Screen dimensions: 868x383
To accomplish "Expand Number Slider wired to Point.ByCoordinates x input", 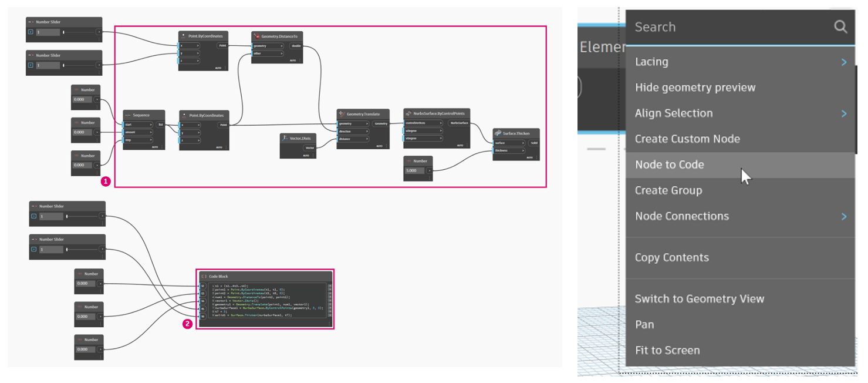I will coord(31,31).
